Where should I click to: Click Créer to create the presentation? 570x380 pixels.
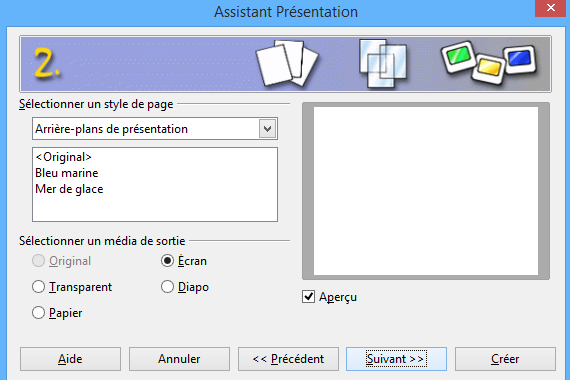pyautogui.click(x=505, y=359)
